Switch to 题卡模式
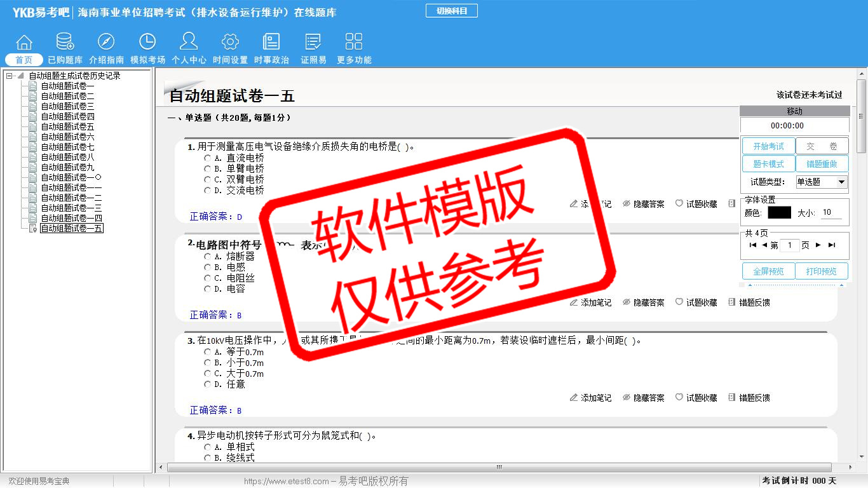Screen dimensions: 868x488 [x=769, y=164]
